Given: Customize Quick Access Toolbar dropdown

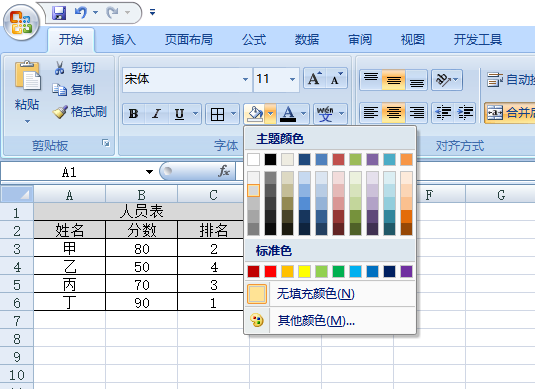Looking at the screenshot, I should coord(152,13).
